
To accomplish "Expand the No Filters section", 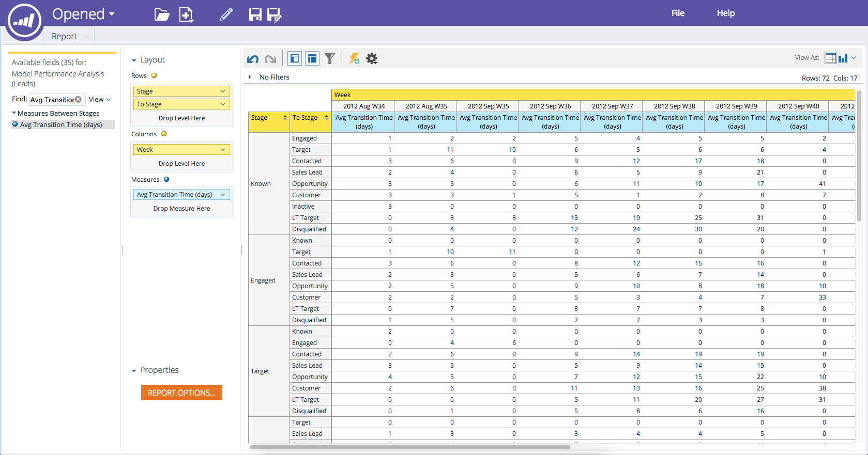I will (250, 77).
